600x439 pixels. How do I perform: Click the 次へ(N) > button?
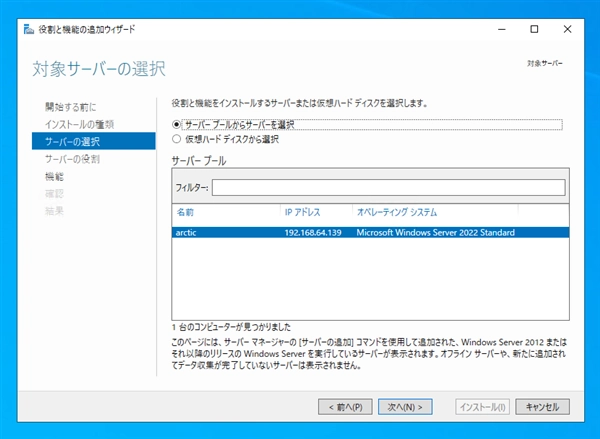(x=405, y=407)
